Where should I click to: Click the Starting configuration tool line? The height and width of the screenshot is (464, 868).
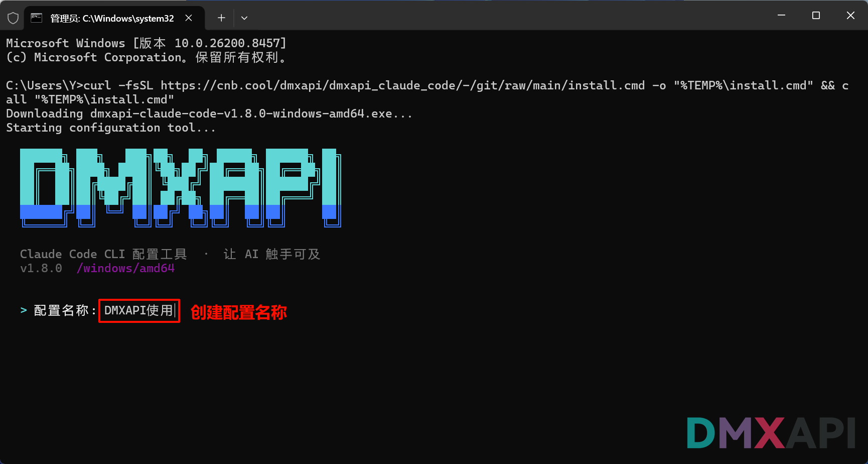111,128
